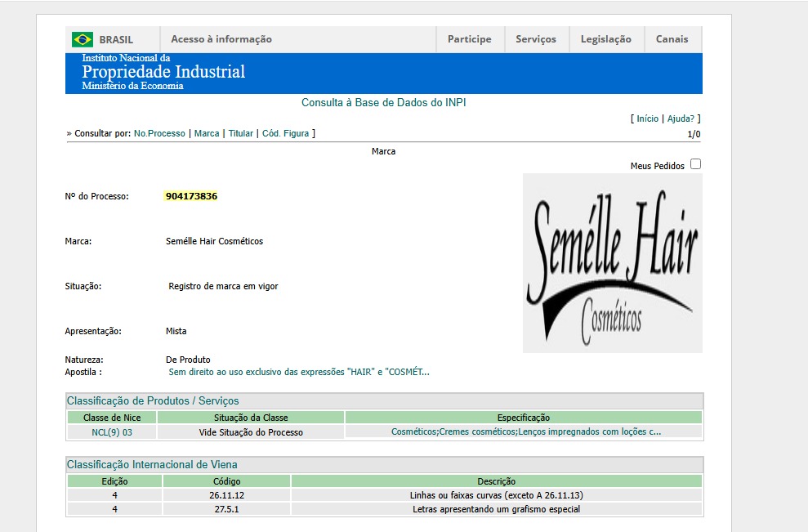This screenshot has height=532, width=808.
Task: Click the Semélle Hair Cosméticos brand name text
Action: pyautogui.click(x=214, y=241)
